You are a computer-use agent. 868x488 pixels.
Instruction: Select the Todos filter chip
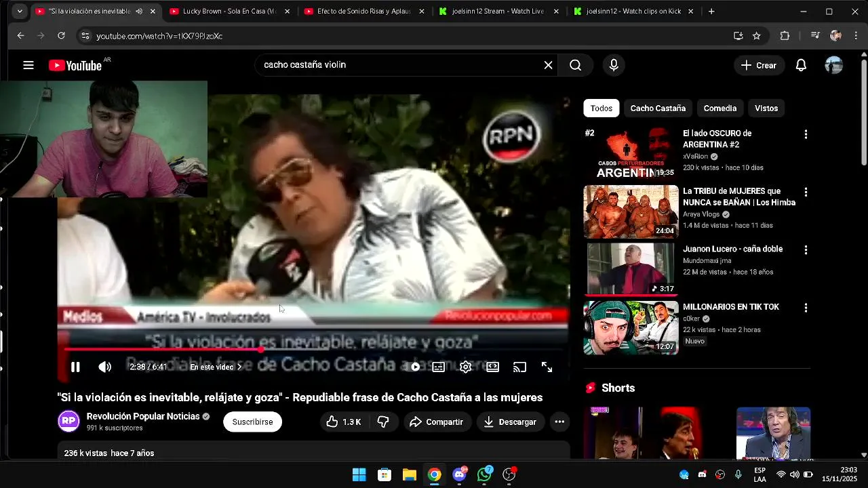[x=601, y=108]
